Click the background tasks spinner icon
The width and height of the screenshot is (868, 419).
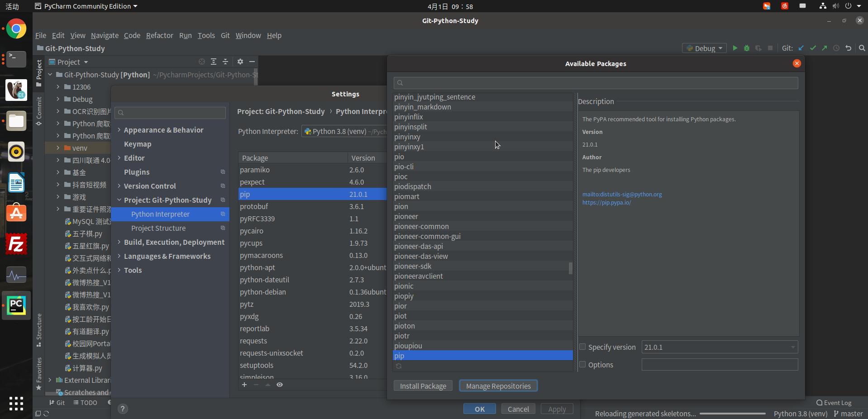46,414
